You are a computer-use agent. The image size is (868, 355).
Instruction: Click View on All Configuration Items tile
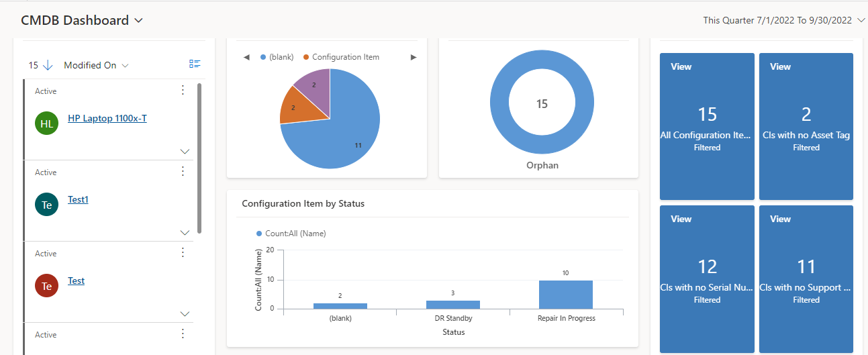[681, 66]
